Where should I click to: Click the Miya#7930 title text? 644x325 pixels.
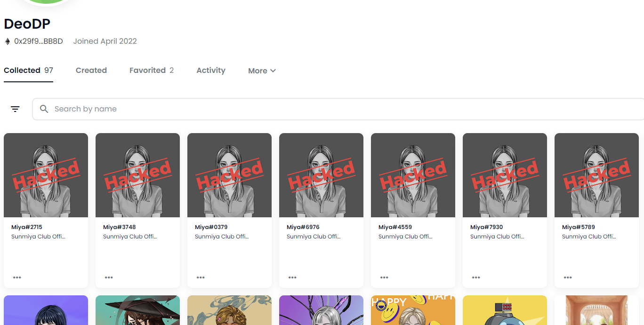click(487, 227)
